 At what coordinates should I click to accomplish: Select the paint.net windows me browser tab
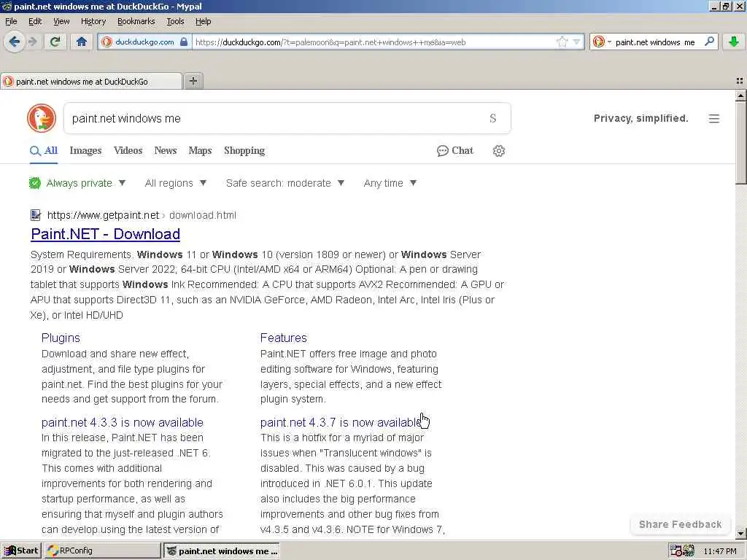[x=91, y=82]
